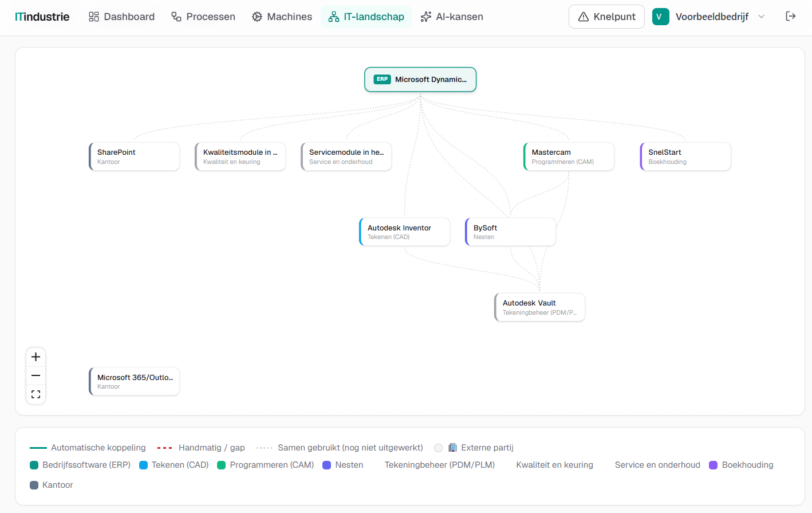
Task: Click the BySoft node
Action: 511,232
